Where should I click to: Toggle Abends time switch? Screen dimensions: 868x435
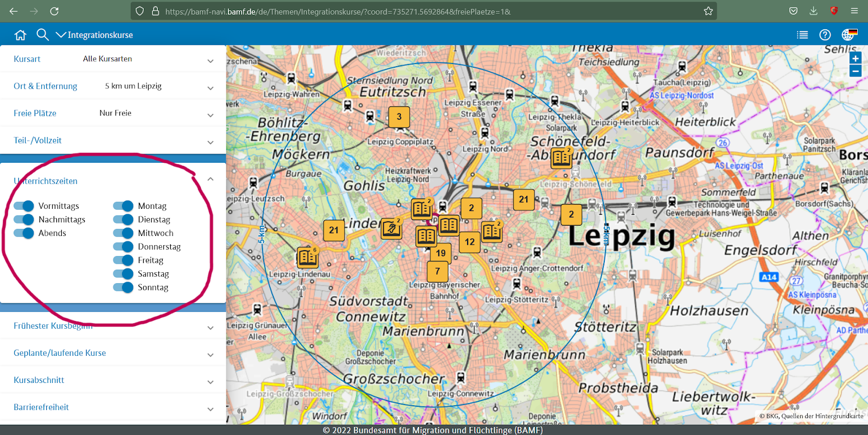coord(24,233)
